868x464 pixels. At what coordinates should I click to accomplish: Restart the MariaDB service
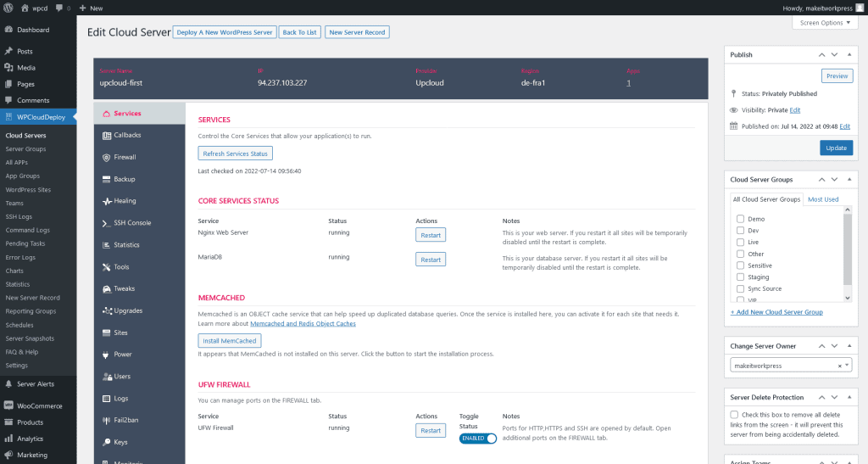point(431,260)
